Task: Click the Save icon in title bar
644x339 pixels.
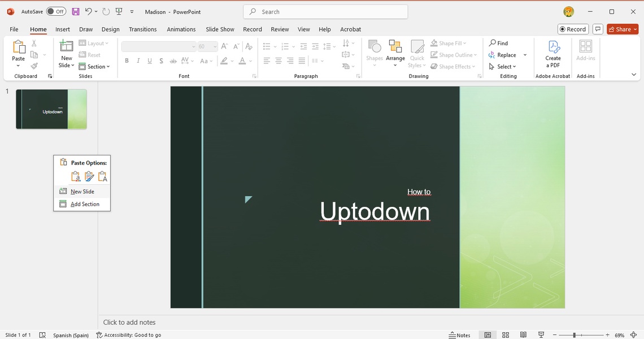Action: 75,11
